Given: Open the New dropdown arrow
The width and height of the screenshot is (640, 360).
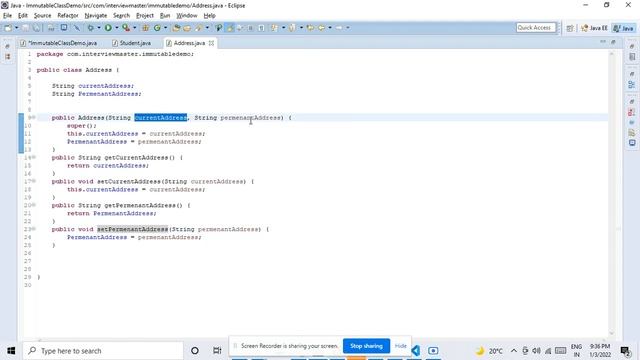Looking at the screenshot, I should click(16, 28).
